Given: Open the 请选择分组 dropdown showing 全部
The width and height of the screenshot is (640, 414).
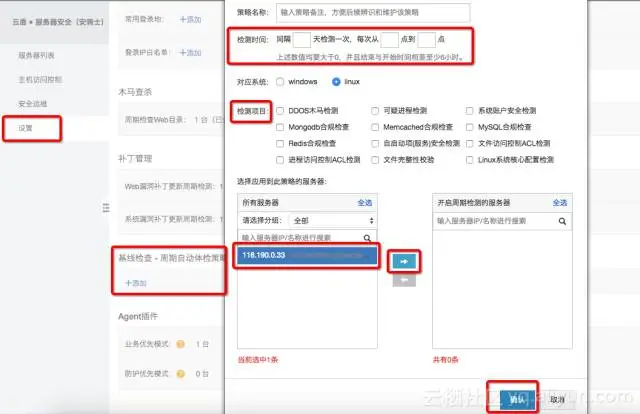Looking at the screenshot, I should coord(332,220).
